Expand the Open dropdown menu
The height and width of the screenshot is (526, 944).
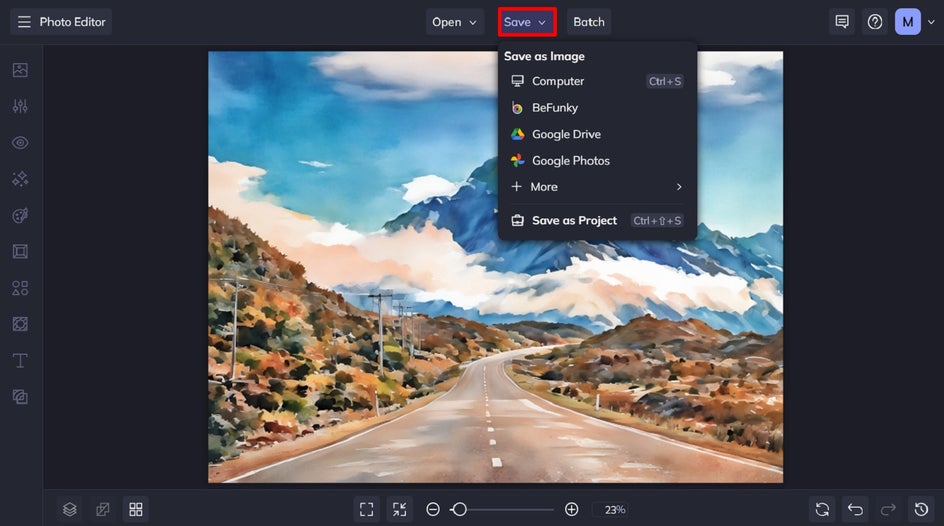(454, 22)
